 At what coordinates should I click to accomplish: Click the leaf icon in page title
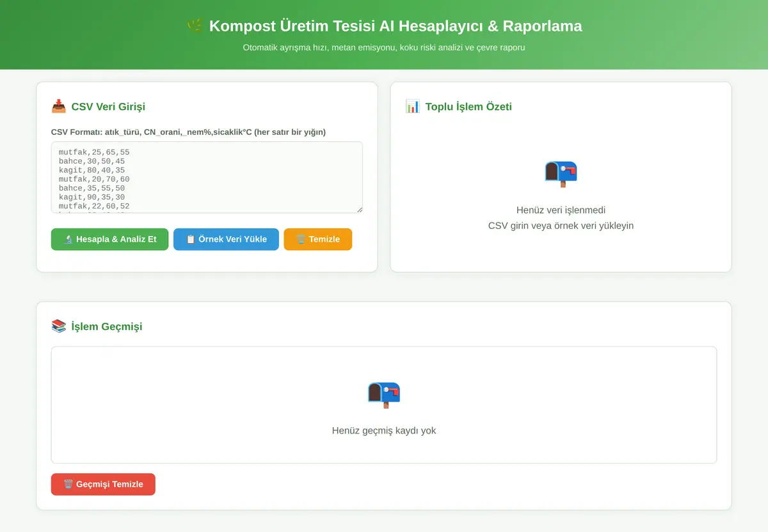click(x=195, y=26)
